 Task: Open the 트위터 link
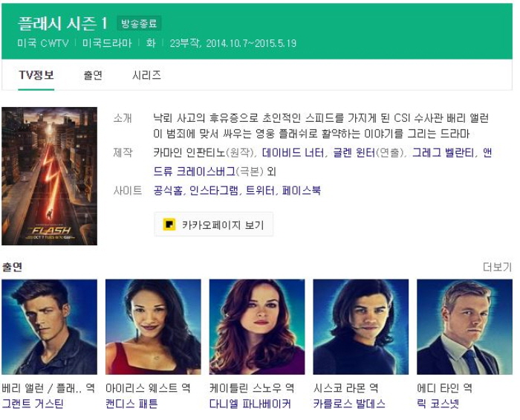(x=260, y=190)
